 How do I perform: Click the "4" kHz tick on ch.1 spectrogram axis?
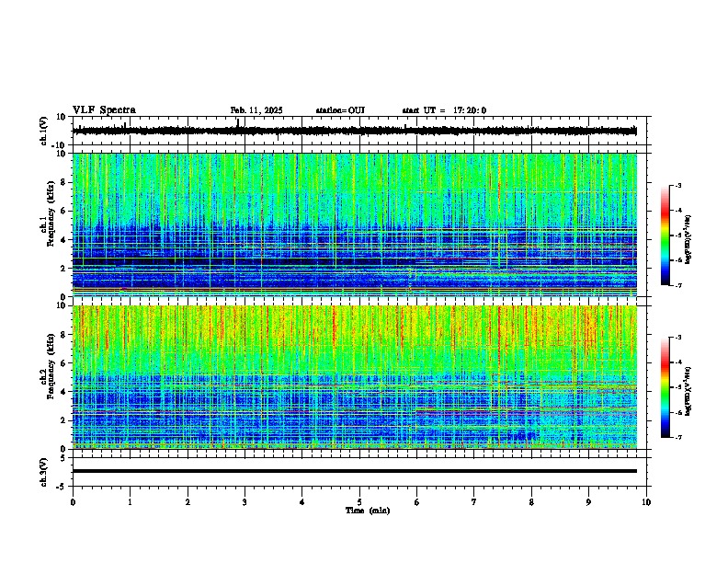64,240
